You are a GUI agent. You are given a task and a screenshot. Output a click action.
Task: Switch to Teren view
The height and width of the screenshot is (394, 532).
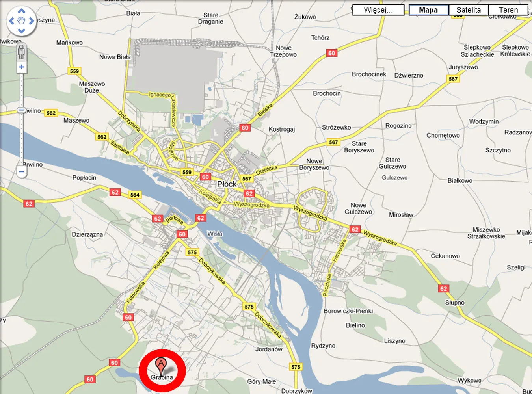click(x=508, y=10)
